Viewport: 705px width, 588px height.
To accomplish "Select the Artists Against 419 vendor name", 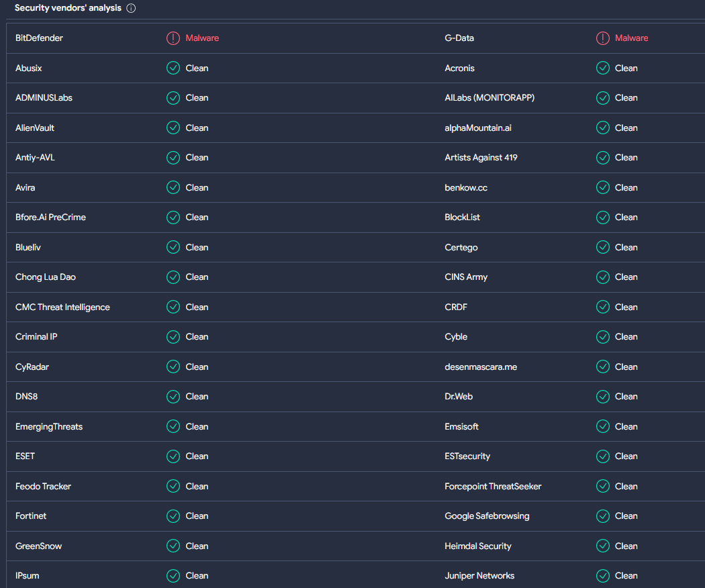I will pyautogui.click(x=481, y=157).
